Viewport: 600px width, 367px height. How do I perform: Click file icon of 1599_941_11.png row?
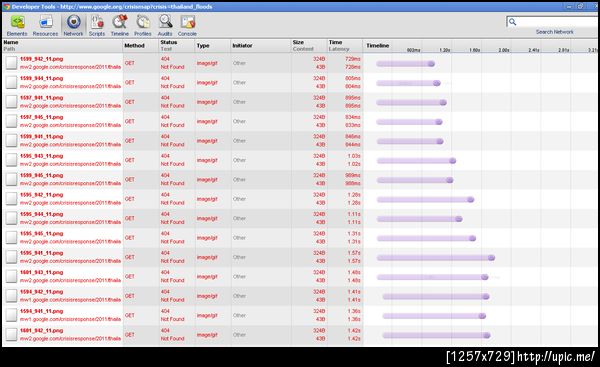11,140
